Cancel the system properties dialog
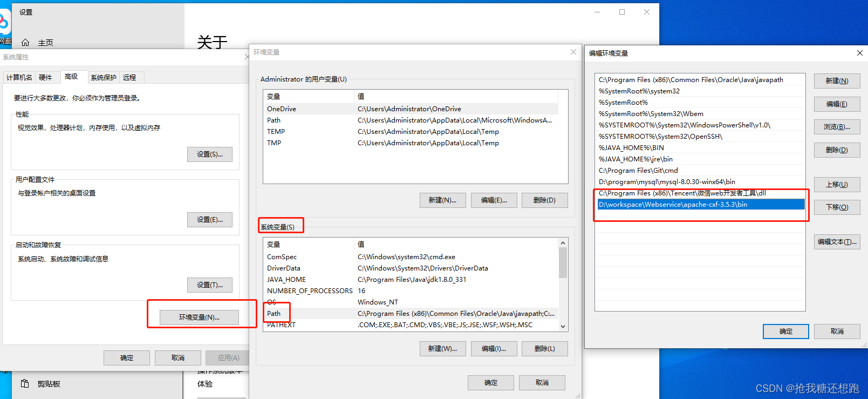The height and width of the screenshot is (399, 868). point(178,358)
